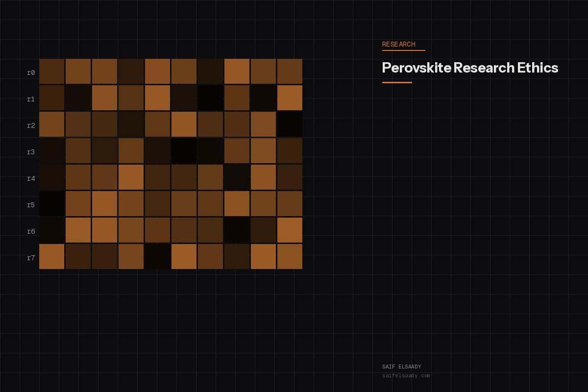Click the black first cell of row r5

(51, 205)
